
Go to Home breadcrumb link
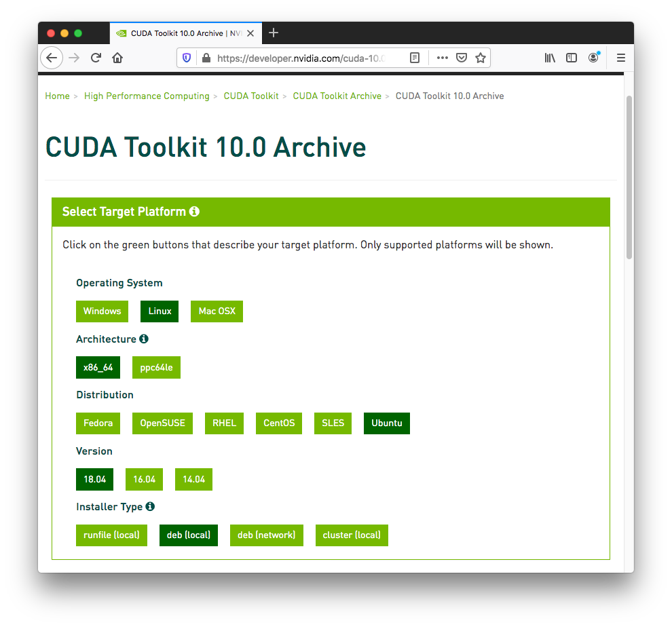pyautogui.click(x=58, y=96)
